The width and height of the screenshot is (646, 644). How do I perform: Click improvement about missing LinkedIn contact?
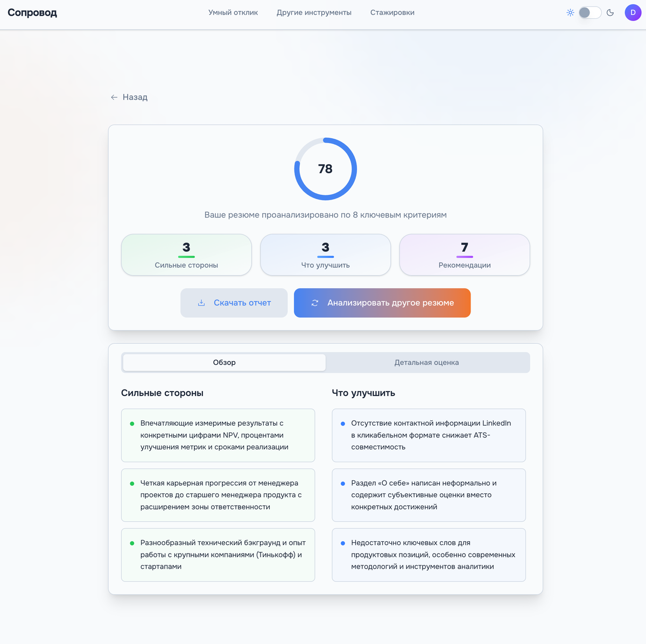[x=429, y=435]
